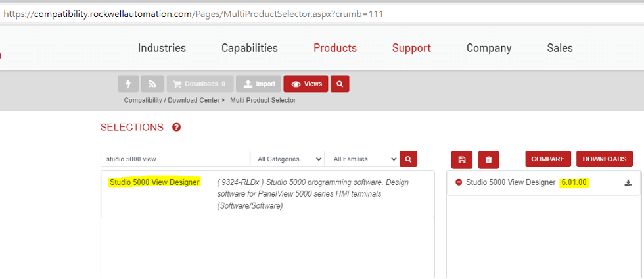Focus the search field containing studio 5000 view
644x279 pixels.
pyautogui.click(x=175, y=159)
